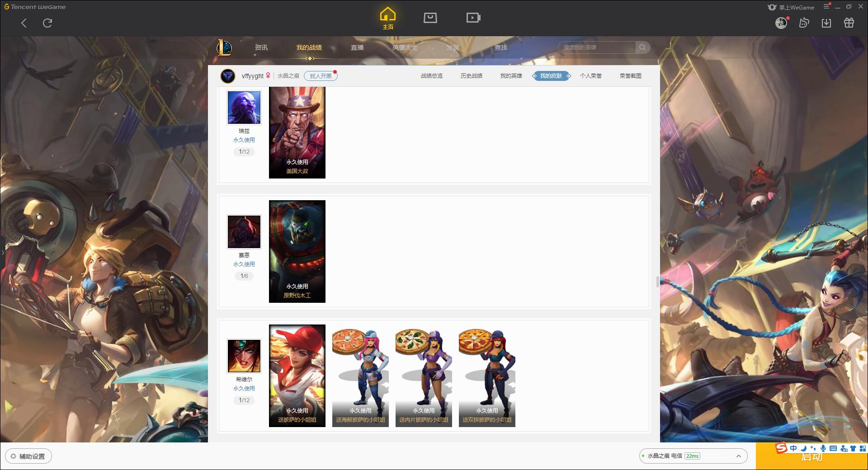The width and height of the screenshot is (868, 470).
Task: Toggle Sogou half-moon width mode
Action: point(803,448)
